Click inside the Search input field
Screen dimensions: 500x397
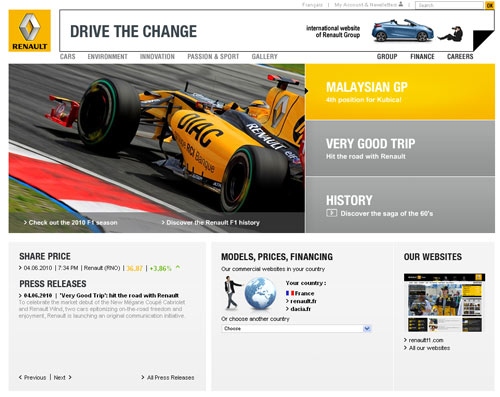[449, 5]
